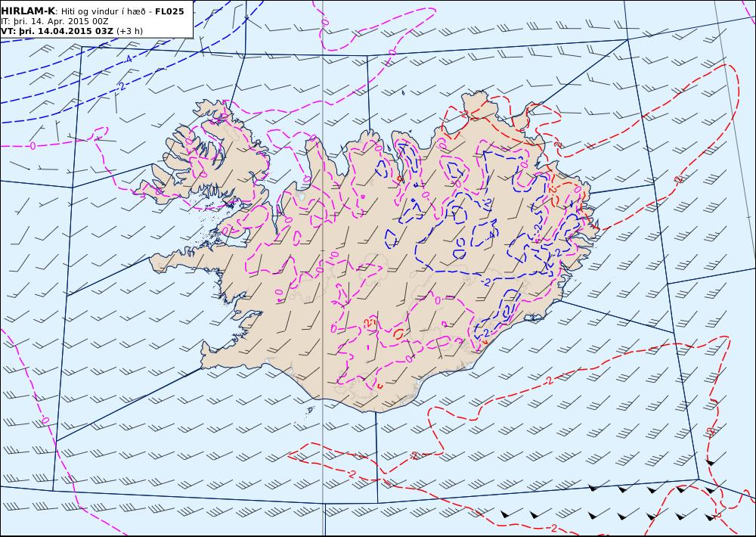Click the HIRLAM-K model title text
Viewport: 756px width, 537px height.
click(x=28, y=11)
